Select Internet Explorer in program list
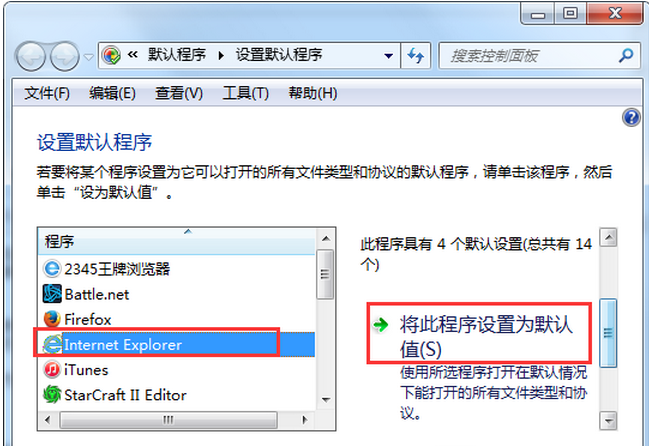This screenshot has width=649, height=446. coord(176,345)
